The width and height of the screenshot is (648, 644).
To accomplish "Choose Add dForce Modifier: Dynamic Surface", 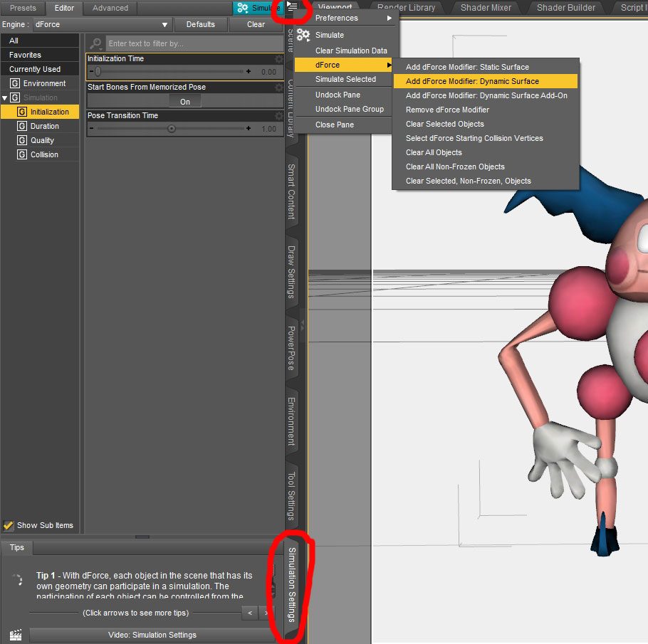I will 485,81.
